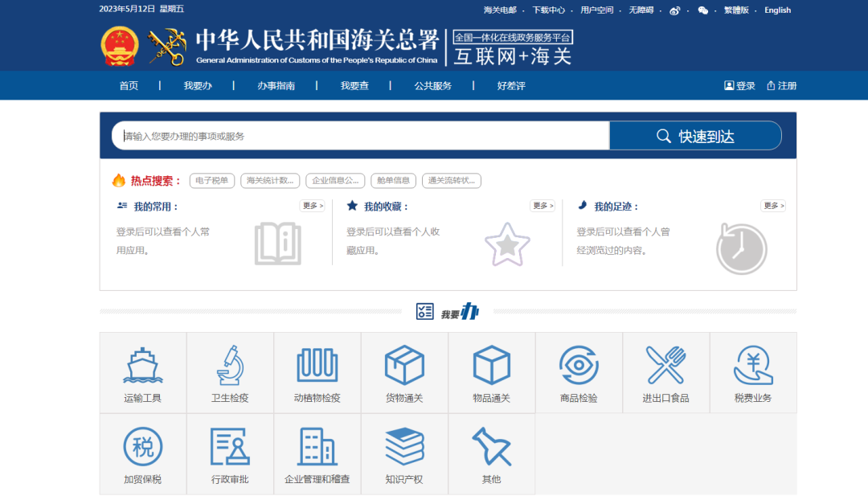Switch to 繁體版 traditional Chinese
This screenshot has height=500, width=868.
[736, 10]
